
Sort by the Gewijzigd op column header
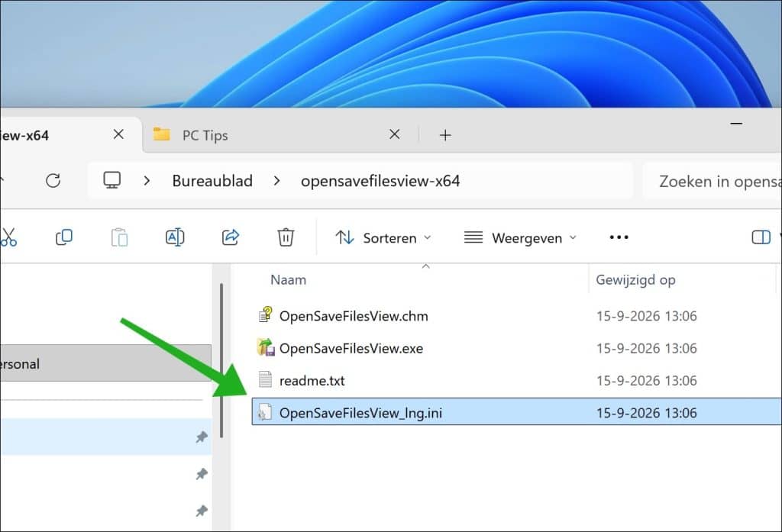(x=635, y=279)
